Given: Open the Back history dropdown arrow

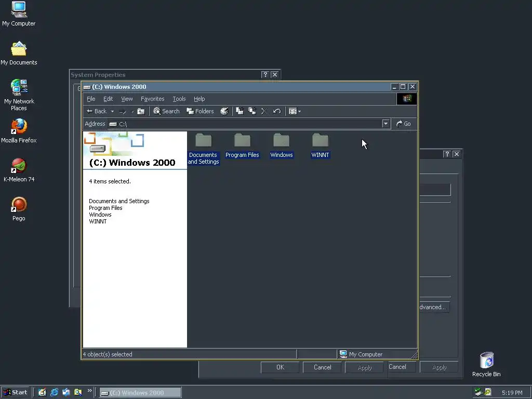Looking at the screenshot, I should point(112,111).
